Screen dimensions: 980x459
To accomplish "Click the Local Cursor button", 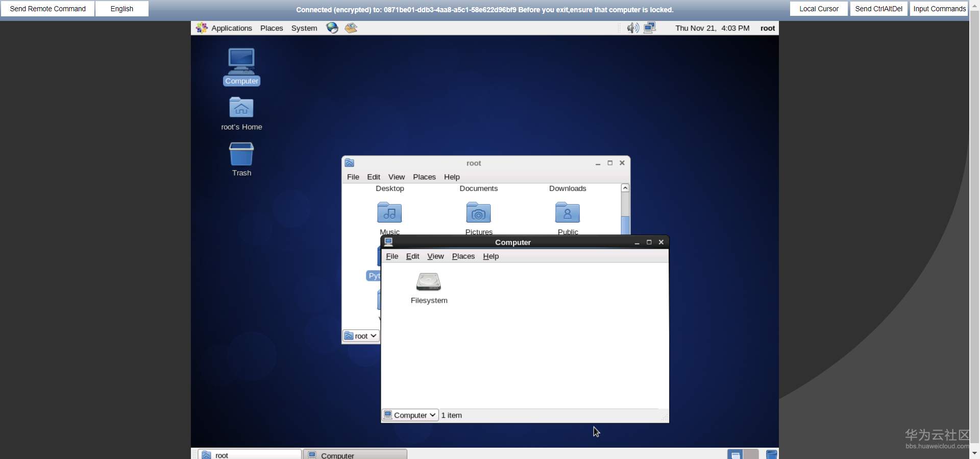I will pos(819,9).
